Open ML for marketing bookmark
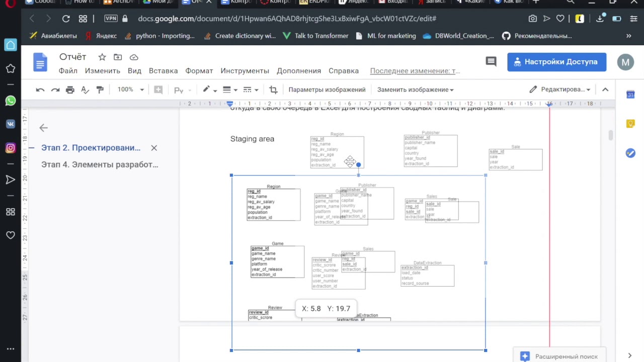 (386, 36)
